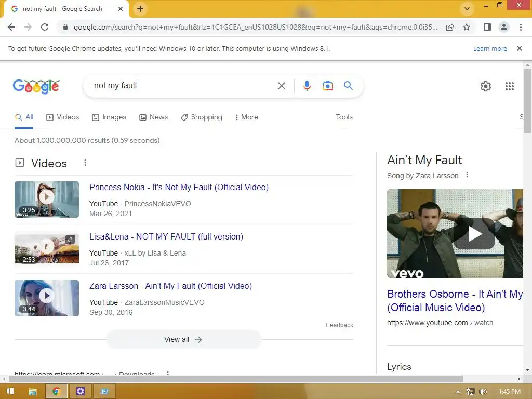Open the Chrome tab search dropdown
Screen dimensions: 532x399
(x=467, y=9)
